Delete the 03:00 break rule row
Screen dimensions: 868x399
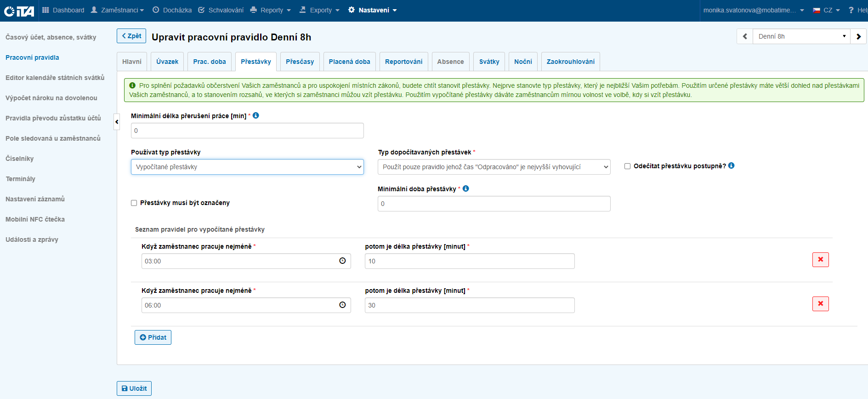[820, 260]
